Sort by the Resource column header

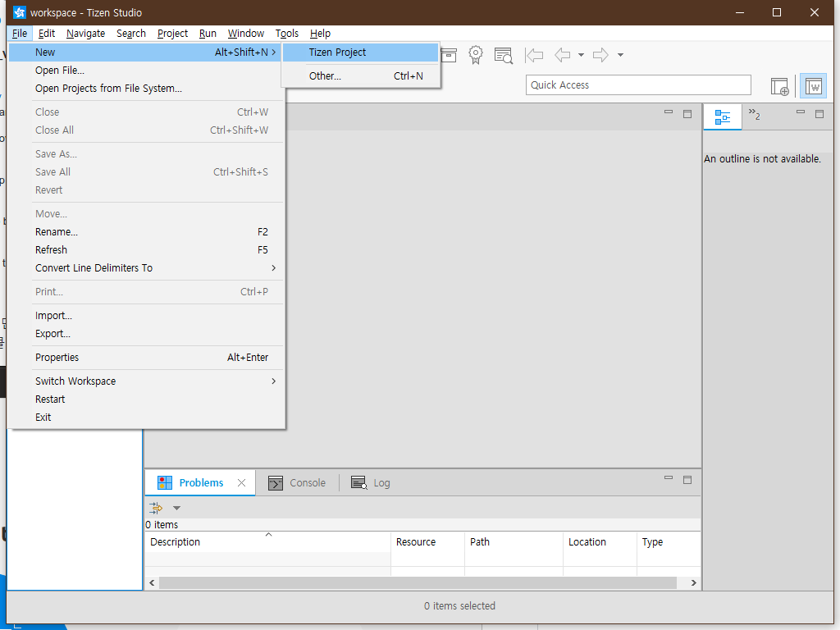(x=427, y=542)
